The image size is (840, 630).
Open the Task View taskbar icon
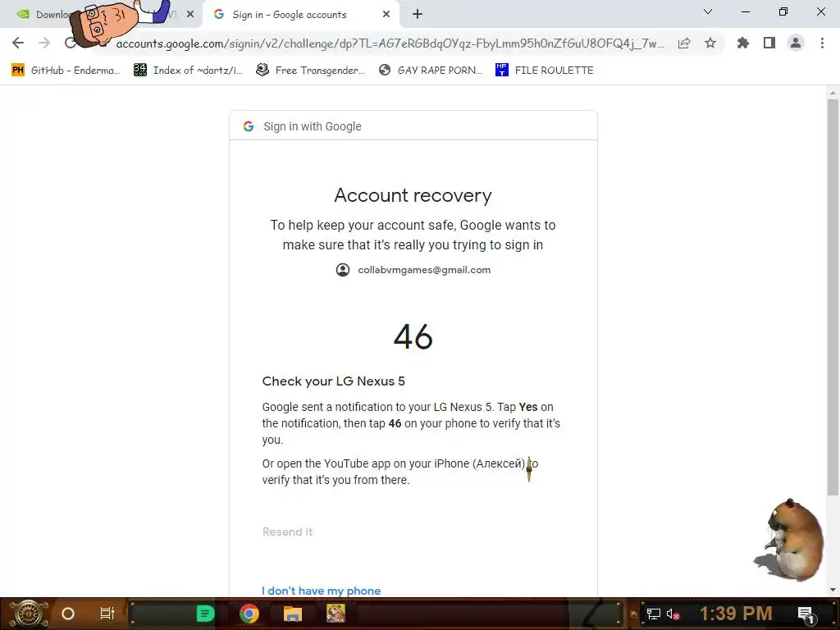click(107, 614)
